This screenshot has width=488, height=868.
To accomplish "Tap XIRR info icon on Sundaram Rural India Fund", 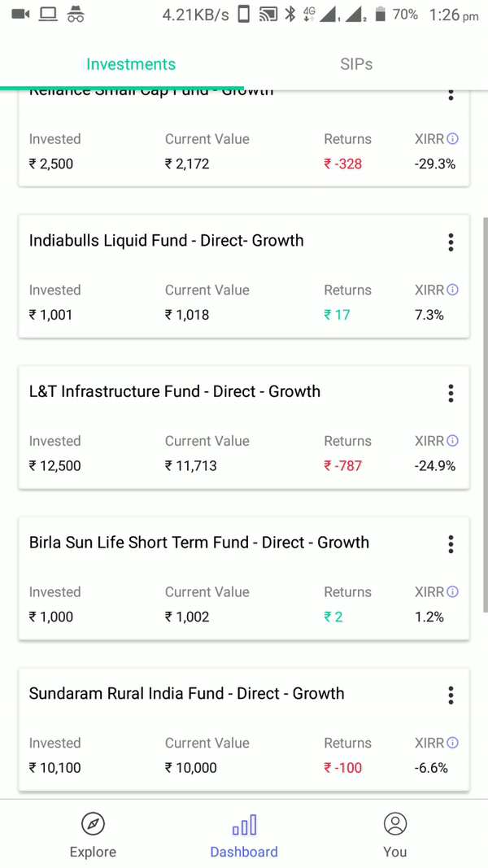I will pyautogui.click(x=452, y=742).
